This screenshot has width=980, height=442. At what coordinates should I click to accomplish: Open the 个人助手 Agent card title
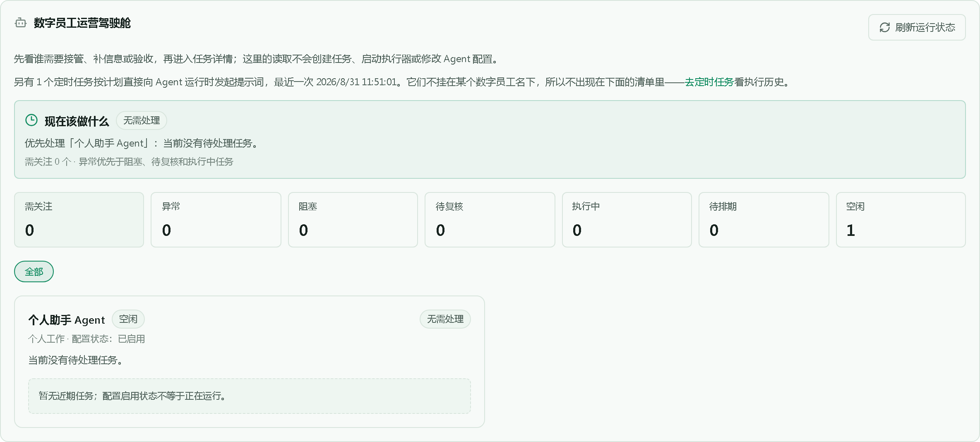pos(67,320)
